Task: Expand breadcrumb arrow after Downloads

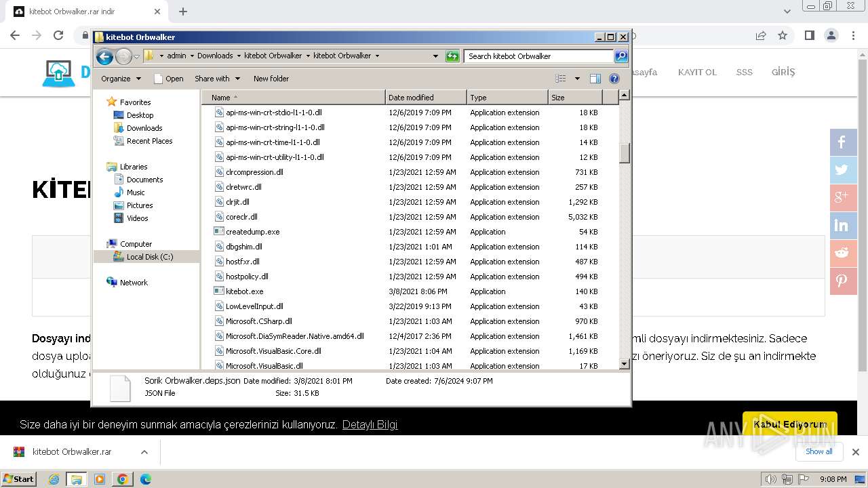Action: point(238,56)
